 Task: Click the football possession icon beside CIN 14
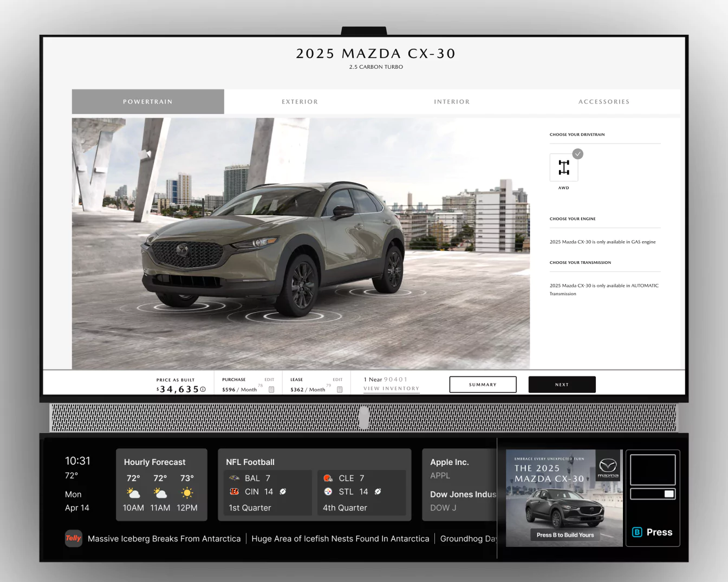coord(283,492)
